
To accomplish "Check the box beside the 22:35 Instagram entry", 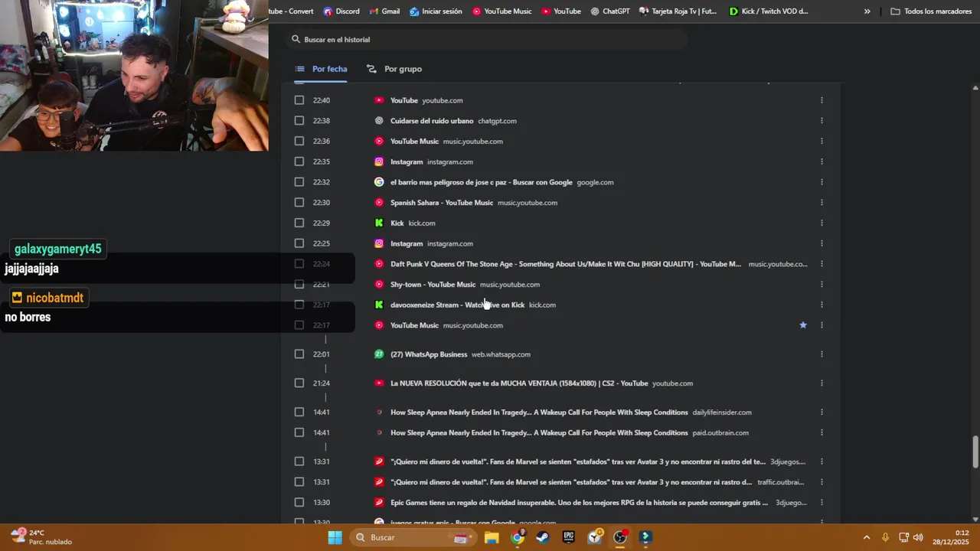I will click(299, 161).
